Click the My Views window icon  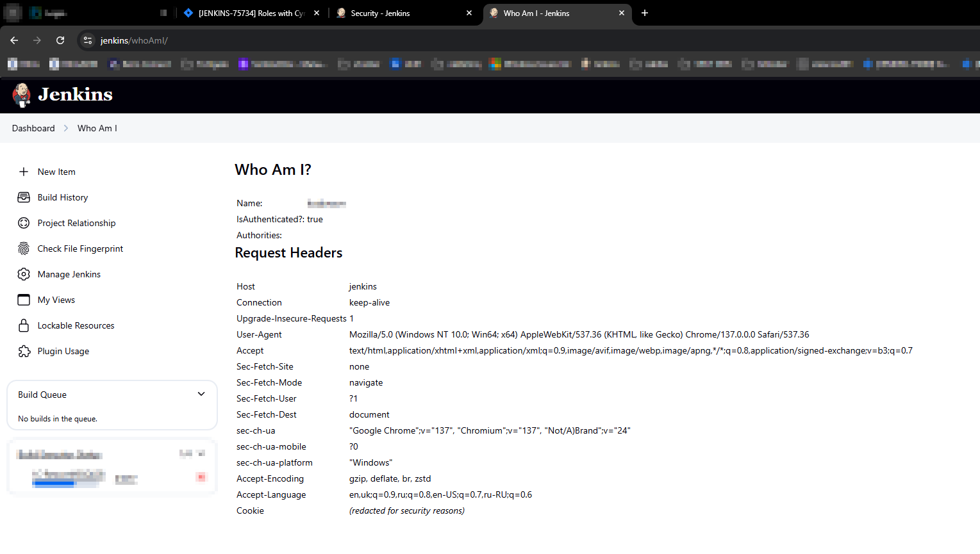coord(24,300)
